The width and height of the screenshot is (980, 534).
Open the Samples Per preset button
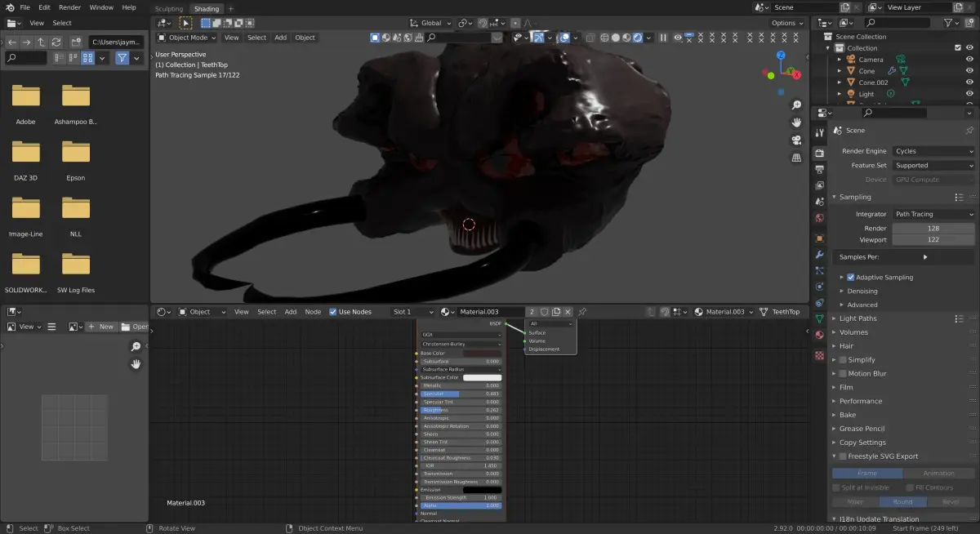pos(903,257)
